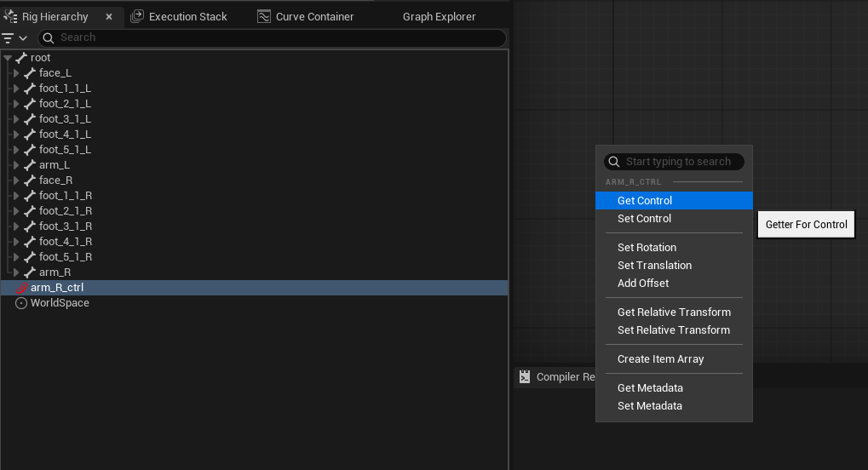
Task: Click the WorldSpace null circle icon
Action: pos(21,303)
